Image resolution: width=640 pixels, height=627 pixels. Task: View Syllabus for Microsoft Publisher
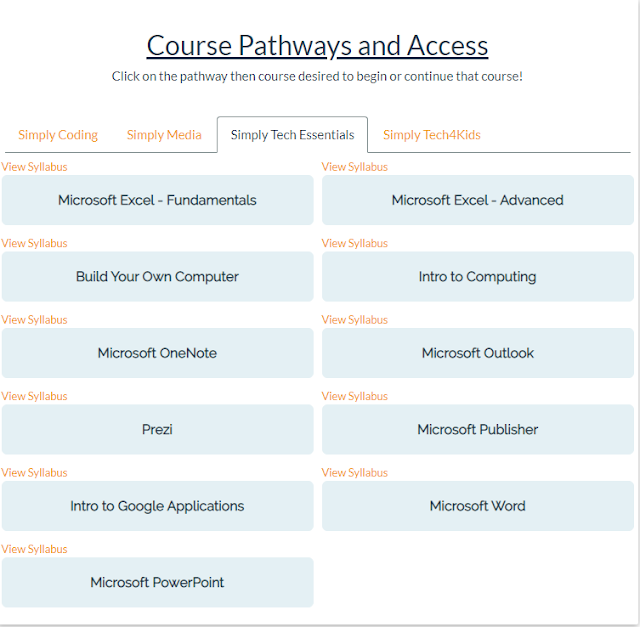(355, 396)
